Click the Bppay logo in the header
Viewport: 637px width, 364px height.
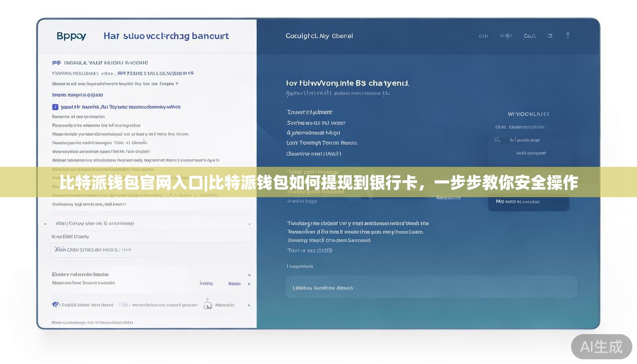click(x=71, y=36)
